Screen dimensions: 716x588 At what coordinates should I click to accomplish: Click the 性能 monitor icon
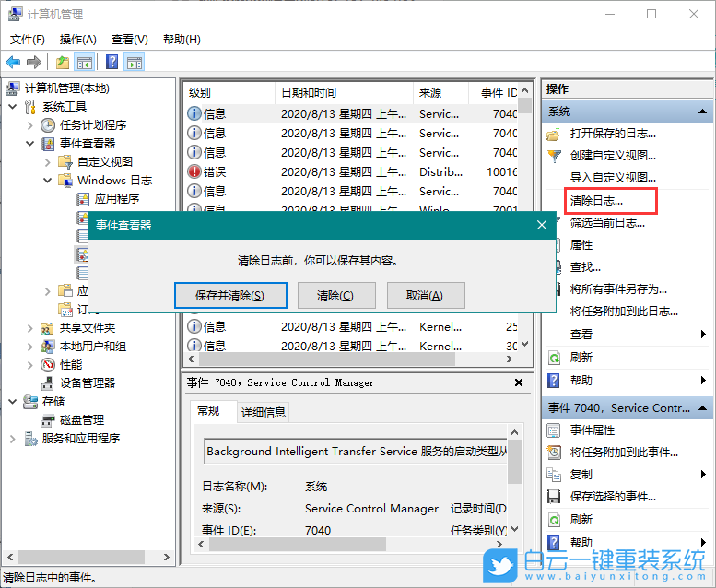pos(48,365)
